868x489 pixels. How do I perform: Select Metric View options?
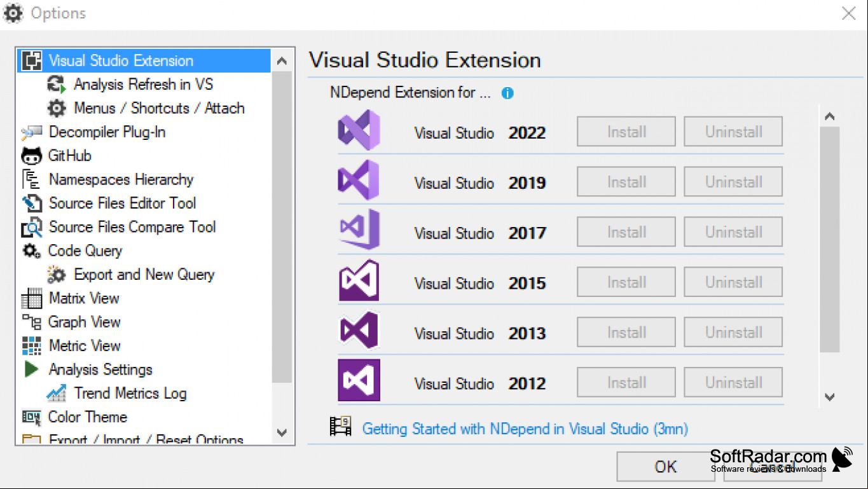[x=85, y=345]
